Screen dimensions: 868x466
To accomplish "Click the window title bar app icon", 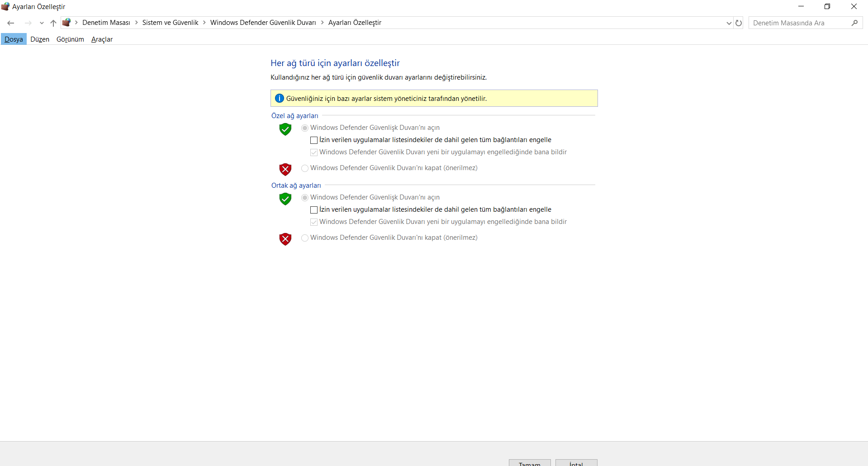I will 5,6.
